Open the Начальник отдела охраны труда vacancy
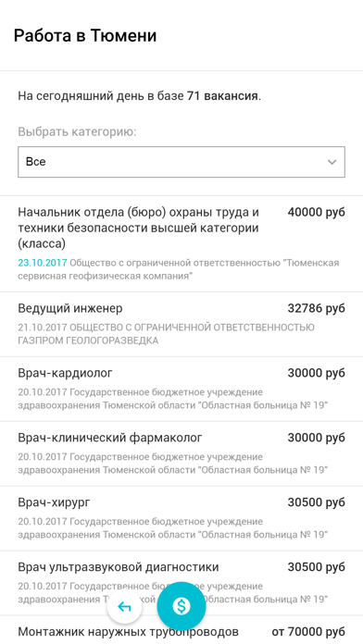 click(x=181, y=244)
